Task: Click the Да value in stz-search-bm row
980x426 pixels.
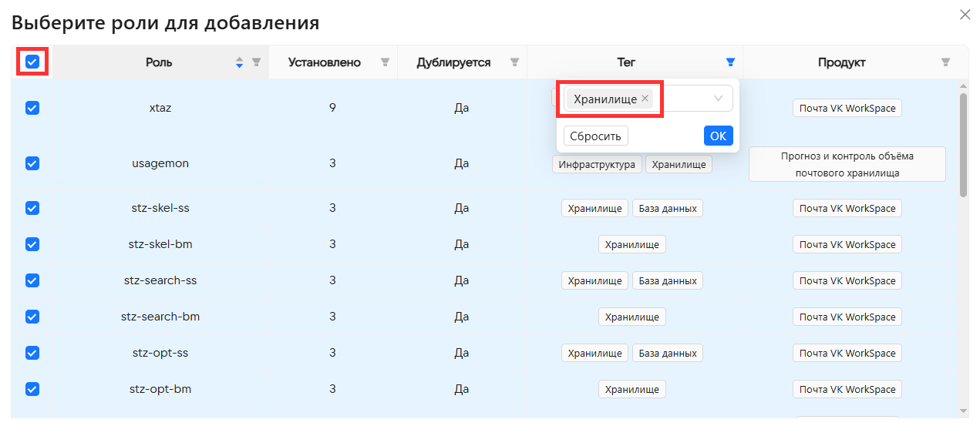Action: click(462, 317)
